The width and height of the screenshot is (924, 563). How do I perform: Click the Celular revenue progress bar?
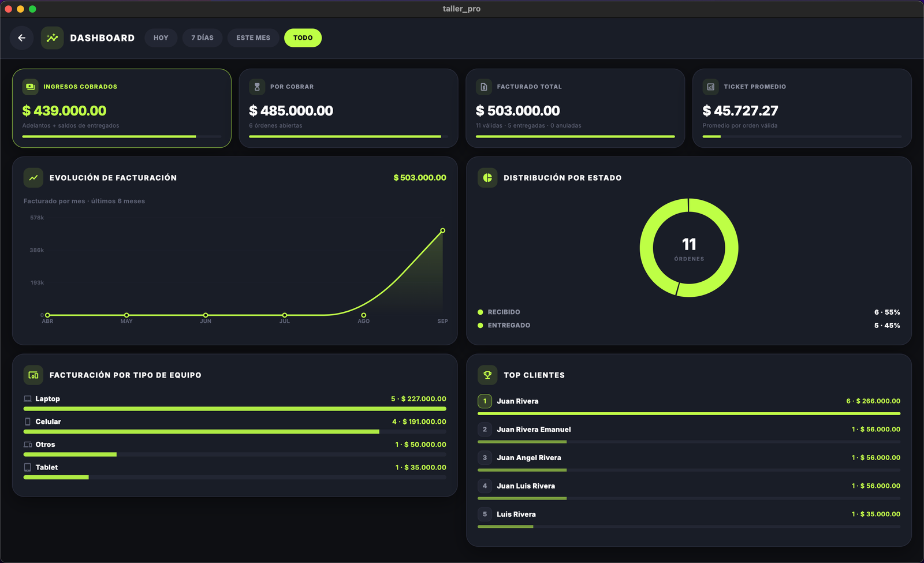point(235,432)
